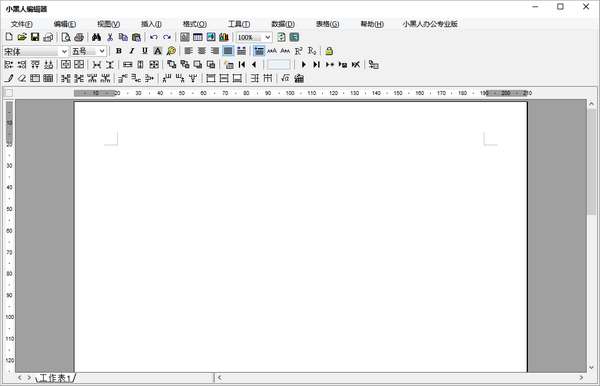Toggle Bold formatting
The width and height of the screenshot is (600, 386).
(x=119, y=51)
